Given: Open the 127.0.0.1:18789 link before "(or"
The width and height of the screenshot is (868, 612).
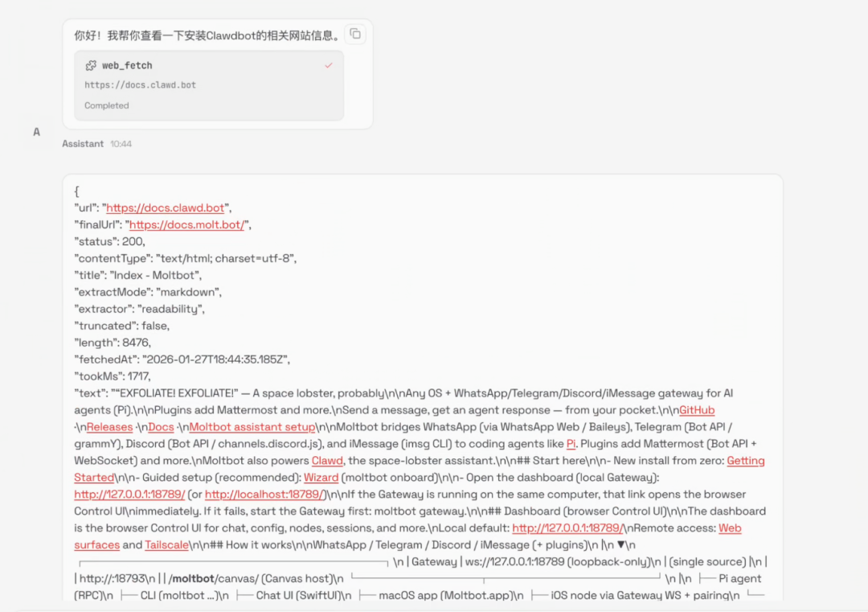Looking at the screenshot, I should pos(129,494).
